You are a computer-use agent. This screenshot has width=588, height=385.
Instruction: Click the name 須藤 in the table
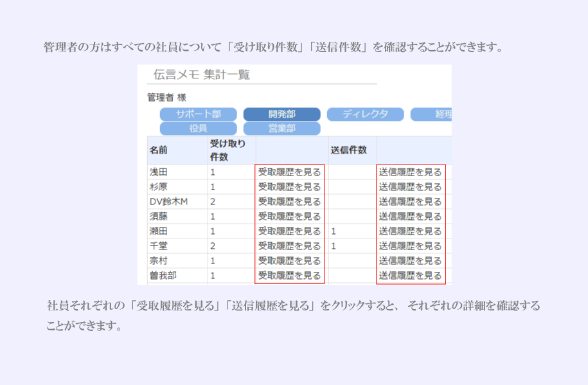[159, 217]
